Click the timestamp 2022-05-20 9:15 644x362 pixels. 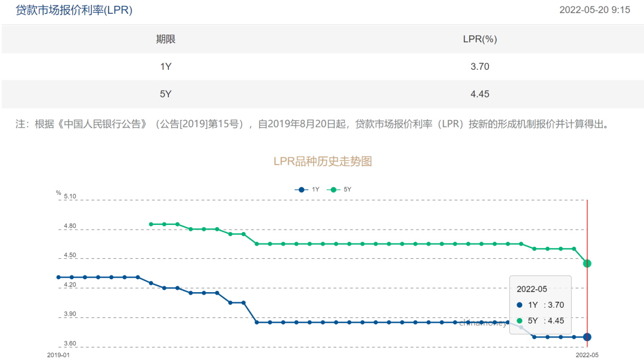click(594, 10)
